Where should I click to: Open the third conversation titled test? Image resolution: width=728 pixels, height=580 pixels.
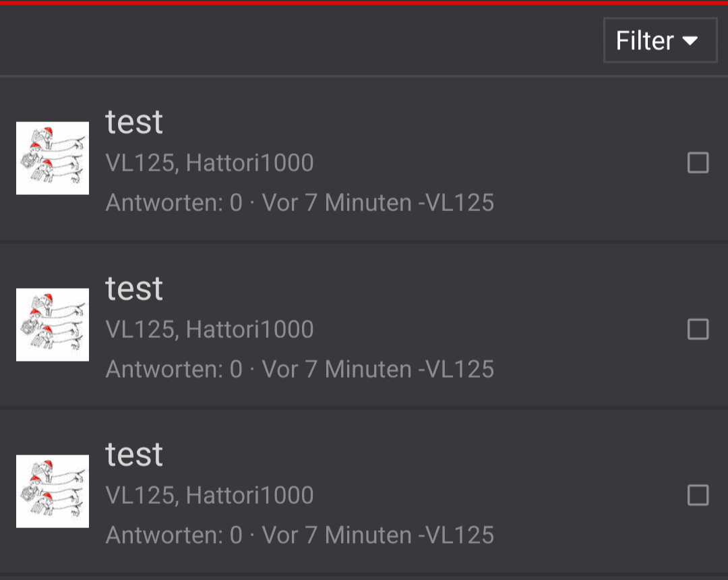coord(134,455)
